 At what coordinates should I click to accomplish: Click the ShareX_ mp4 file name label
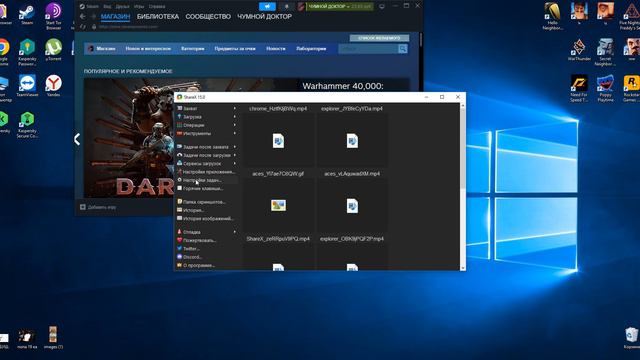point(278,239)
